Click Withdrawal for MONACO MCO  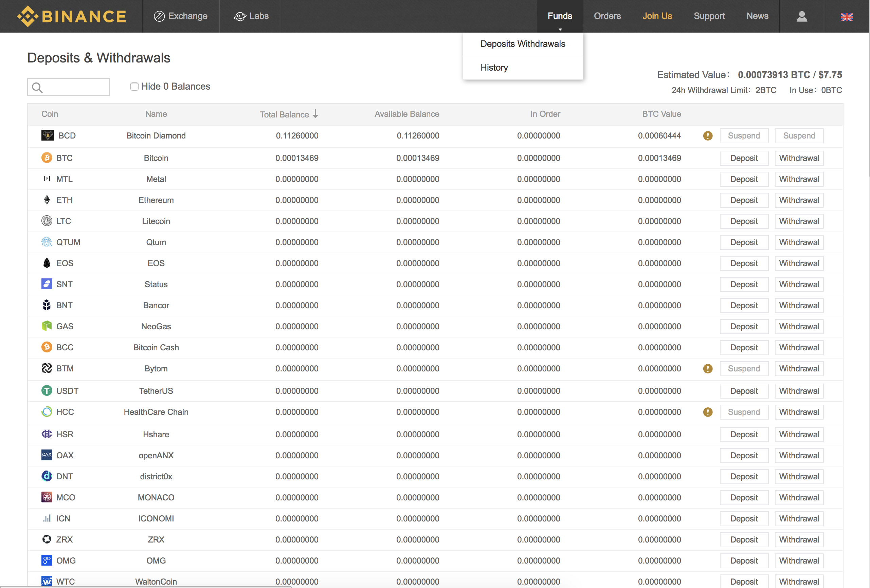[799, 497]
